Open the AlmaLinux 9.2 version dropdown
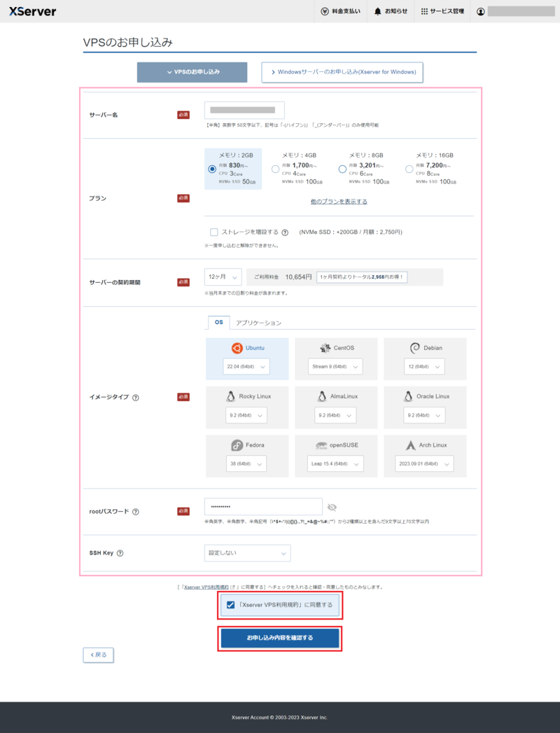Viewport: 560px width, 733px height. point(335,415)
